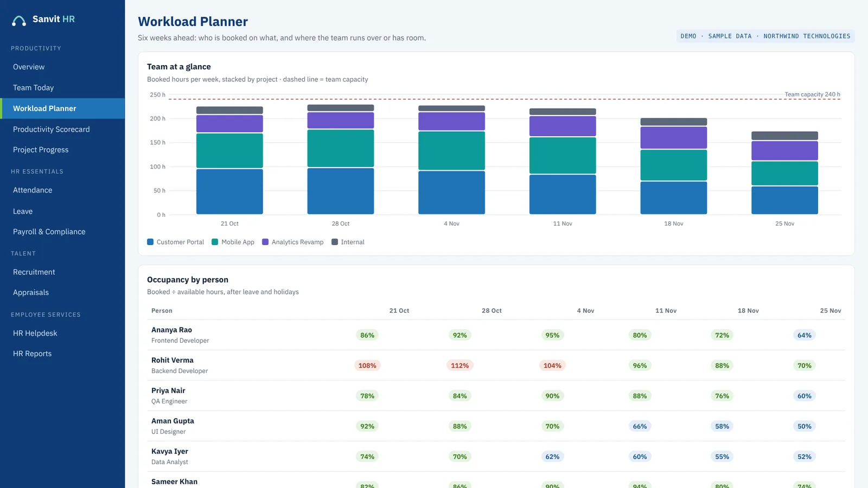Go to Recruitment
868x488 pixels.
pos(62,272)
